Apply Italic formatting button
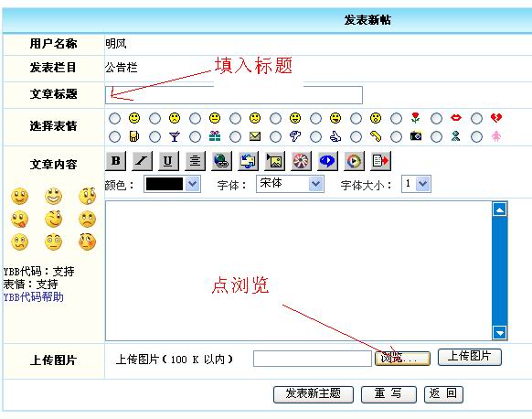Viewport: 532px width, 419px height. tap(142, 161)
